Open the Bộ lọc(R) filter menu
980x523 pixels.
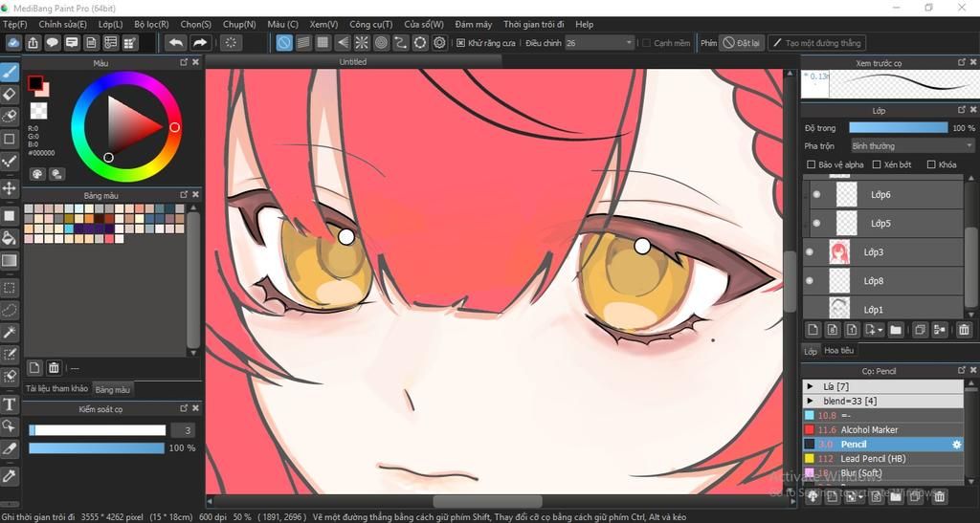pos(151,24)
